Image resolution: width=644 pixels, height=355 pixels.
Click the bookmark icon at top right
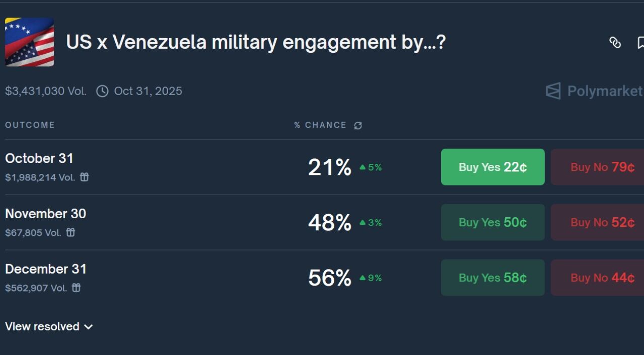click(640, 43)
